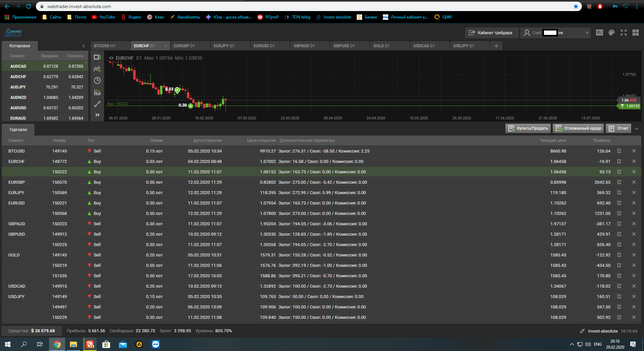Edit the EURGBP order 150570

pos(619,182)
